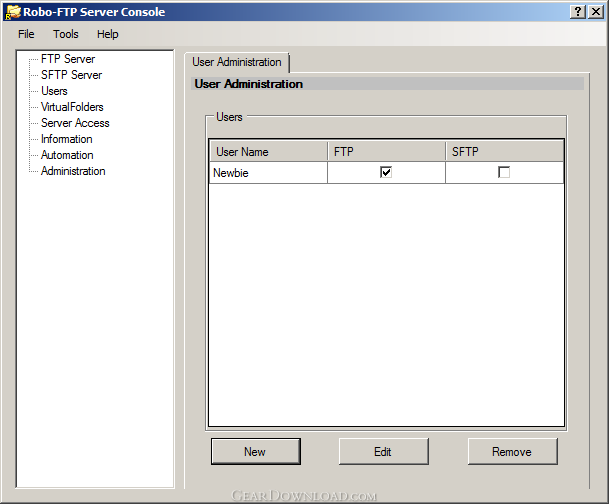Viewport: 609px width, 504px height.
Task: Select the Newbie user row
Action: pyautogui.click(x=267, y=173)
